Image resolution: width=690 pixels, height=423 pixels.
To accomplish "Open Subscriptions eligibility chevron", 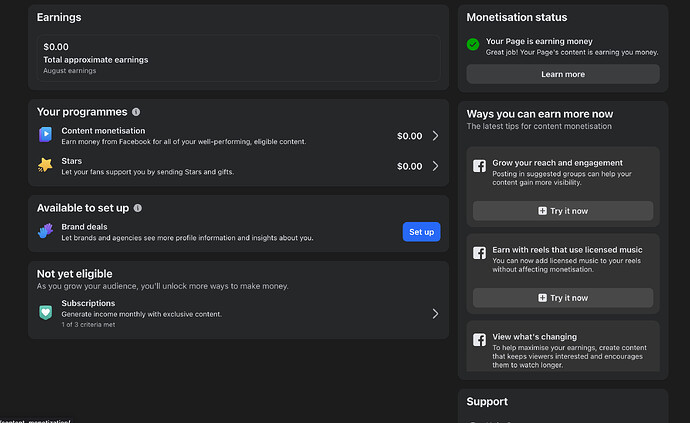I will pyautogui.click(x=435, y=313).
